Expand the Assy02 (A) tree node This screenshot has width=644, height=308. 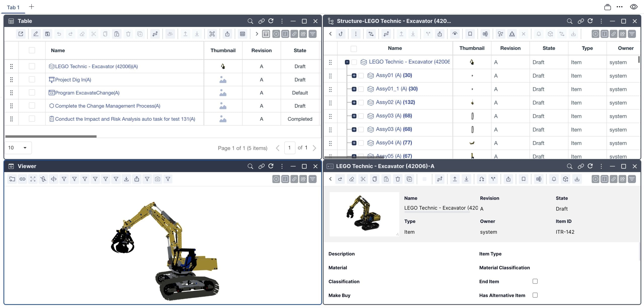(354, 102)
